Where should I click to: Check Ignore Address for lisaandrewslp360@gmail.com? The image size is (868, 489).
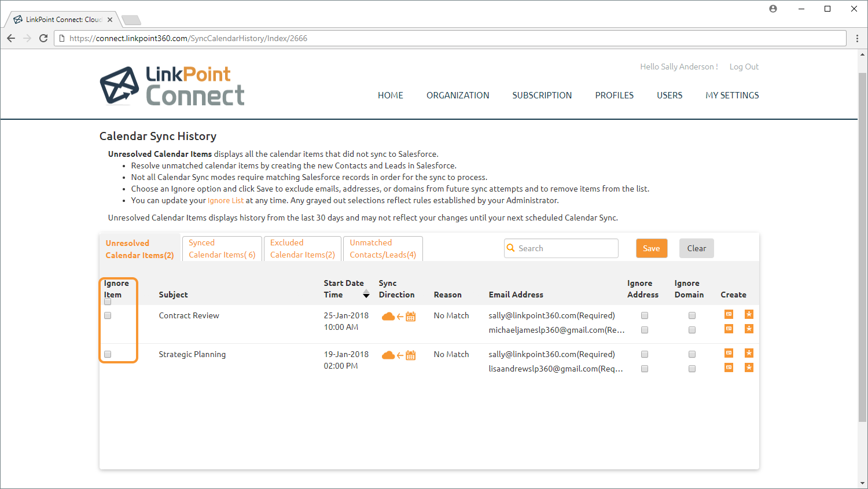[x=645, y=369]
